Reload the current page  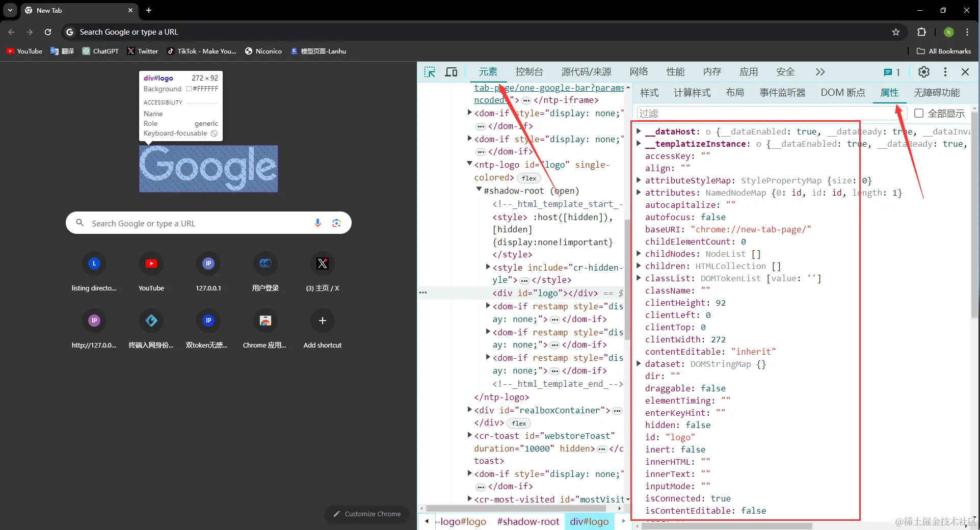(x=48, y=32)
